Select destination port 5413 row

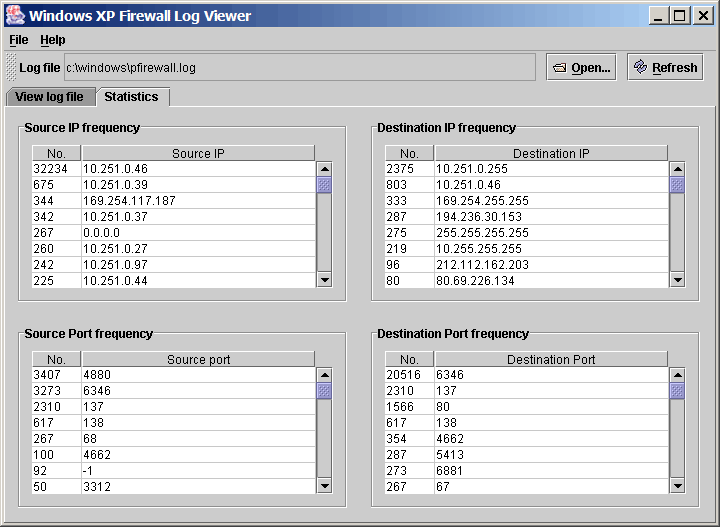click(x=527, y=455)
